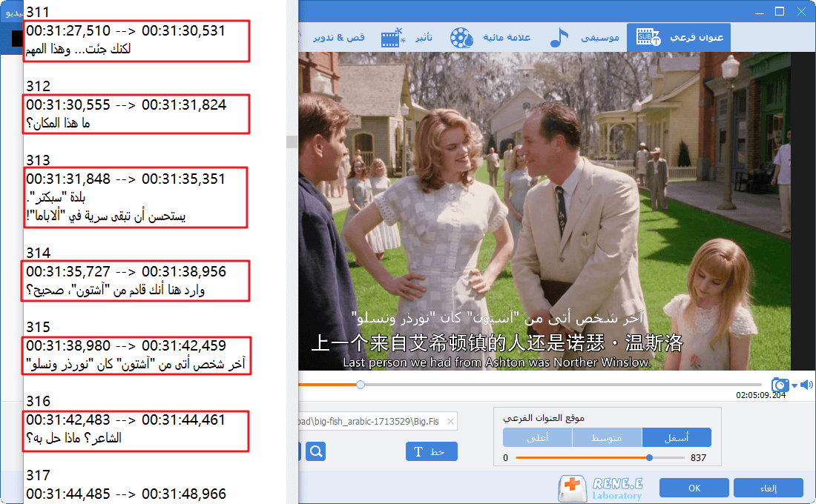Select subtitle timing 00:31:35,727 --> 00:31:38,956
Screen dimensions: 816x504
coord(126,271)
